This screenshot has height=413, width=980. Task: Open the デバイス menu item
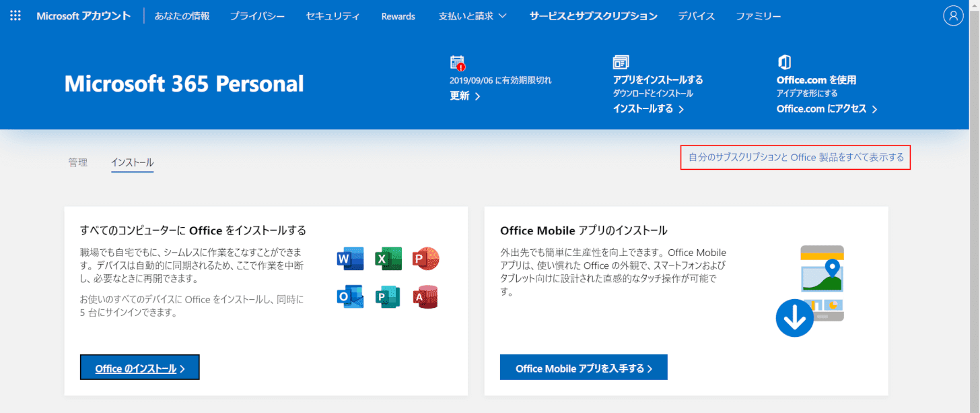point(697,16)
